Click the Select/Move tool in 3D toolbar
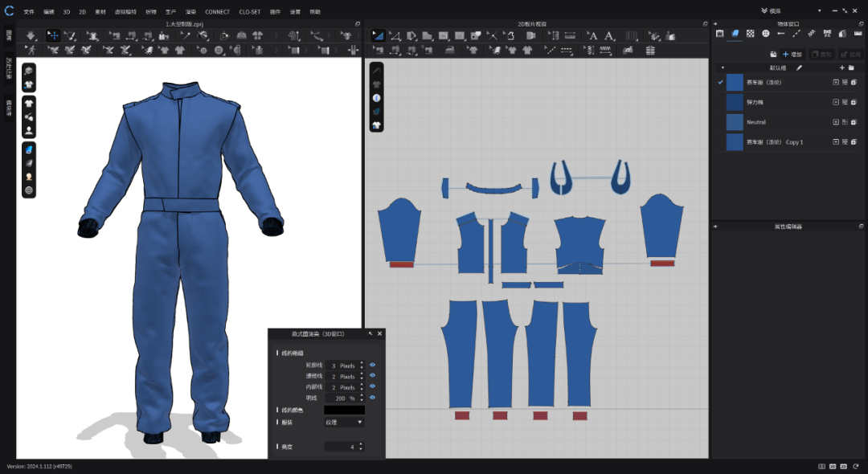Screen dimensions: 868x474 tap(52, 35)
